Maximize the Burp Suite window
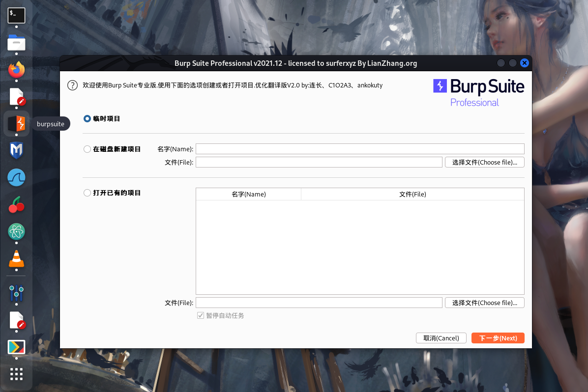Viewport: 588px width, 392px height. pos(513,63)
